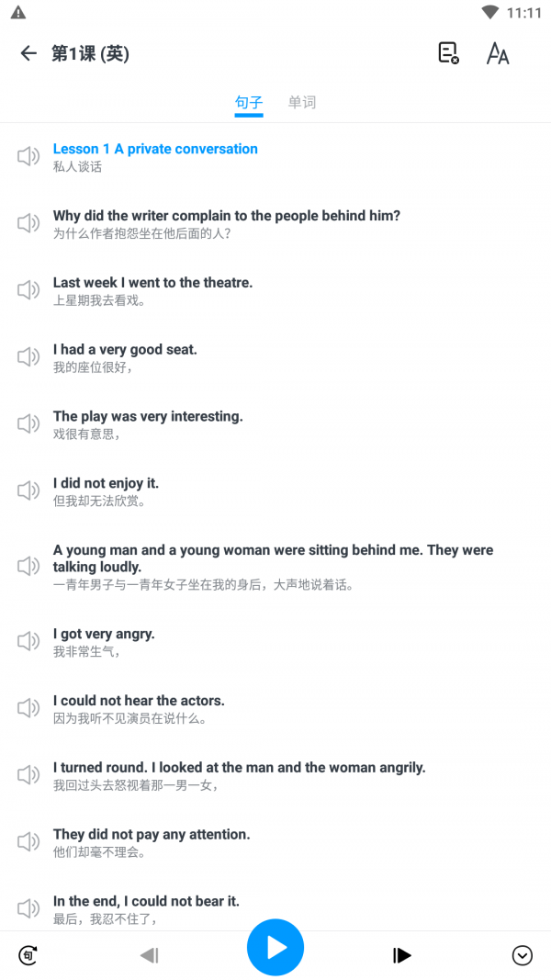Play audio for 'I had a very good seat'

[x=28, y=357]
